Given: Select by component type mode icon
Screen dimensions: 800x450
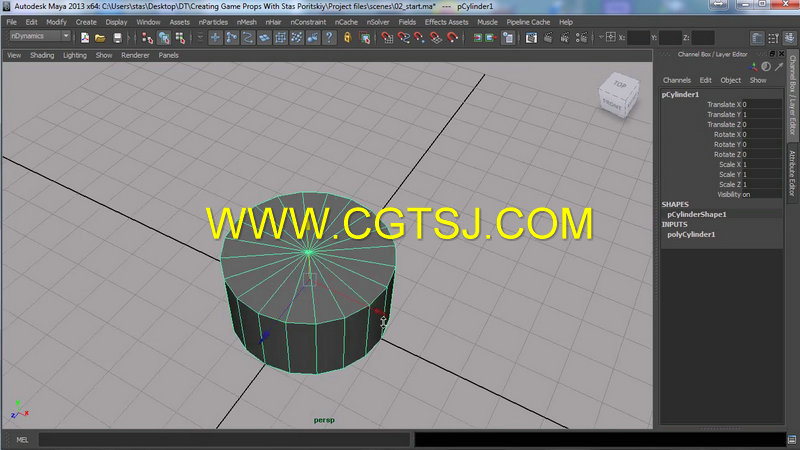Looking at the screenshot, I should [180, 38].
